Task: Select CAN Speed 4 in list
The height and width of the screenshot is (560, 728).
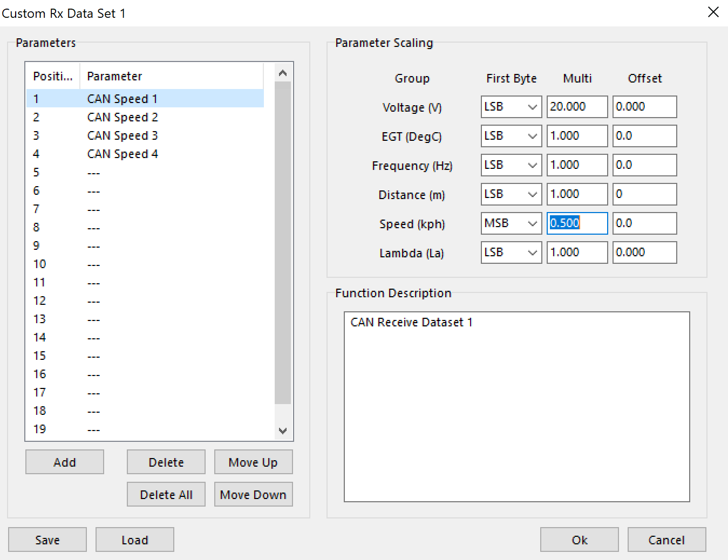Action: point(123,154)
